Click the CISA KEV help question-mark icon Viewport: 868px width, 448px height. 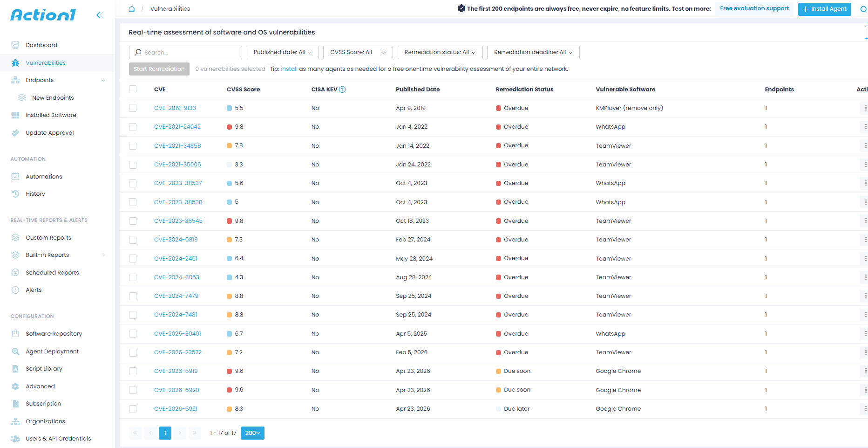point(342,90)
